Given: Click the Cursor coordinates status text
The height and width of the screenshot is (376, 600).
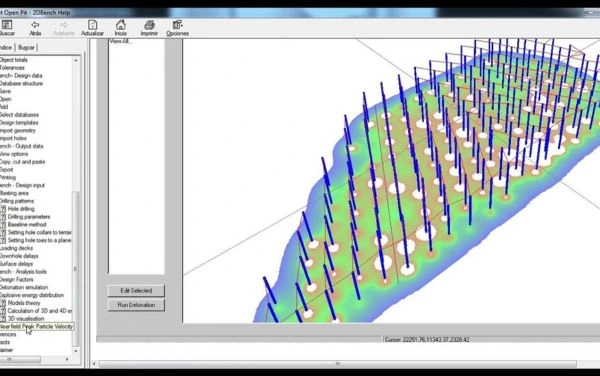Looking at the screenshot, I should pyautogui.click(x=427, y=340).
